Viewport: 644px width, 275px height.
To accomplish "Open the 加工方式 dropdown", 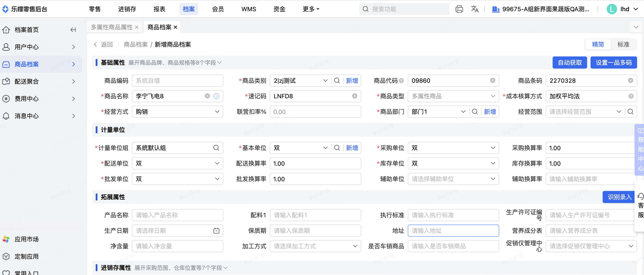I will 315,246.
